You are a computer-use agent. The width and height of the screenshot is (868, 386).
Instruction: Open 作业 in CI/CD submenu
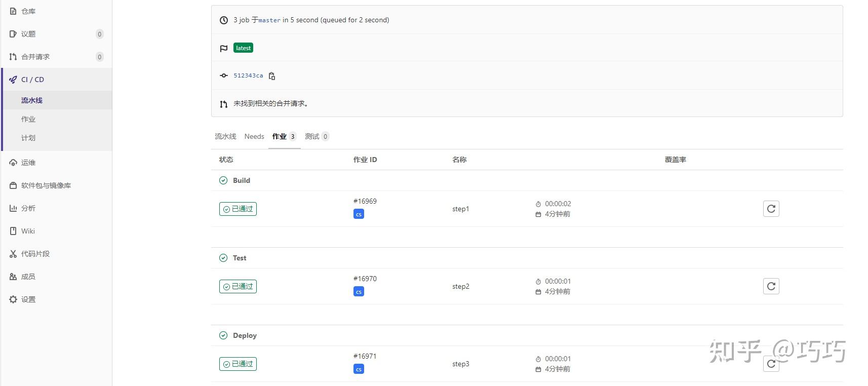click(x=28, y=119)
